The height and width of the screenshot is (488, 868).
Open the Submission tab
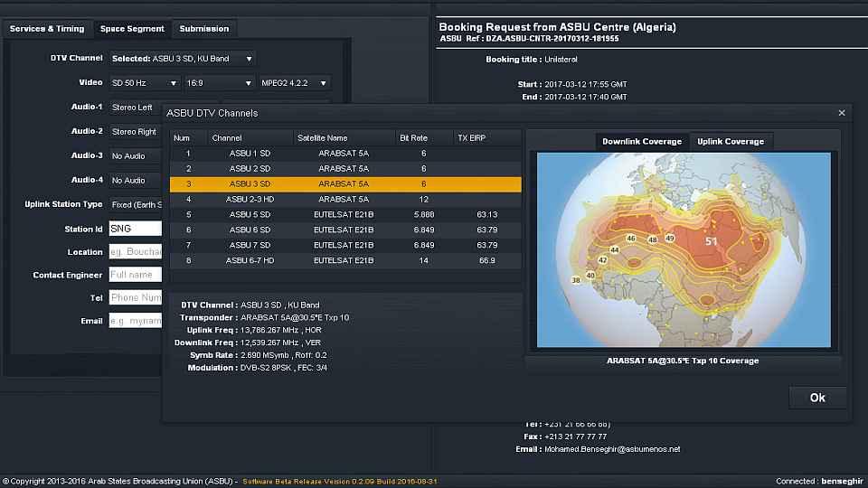[x=204, y=29]
